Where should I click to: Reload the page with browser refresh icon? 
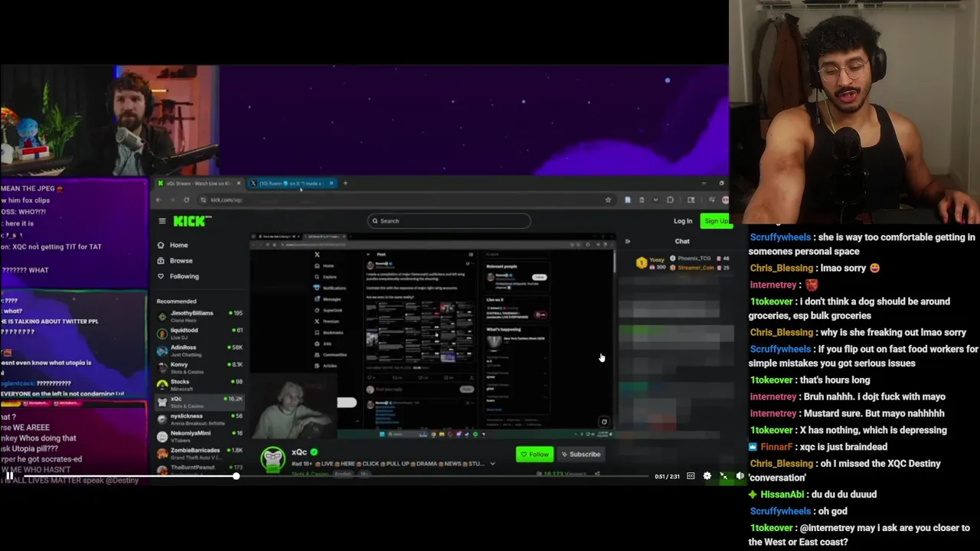tap(186, 200)
